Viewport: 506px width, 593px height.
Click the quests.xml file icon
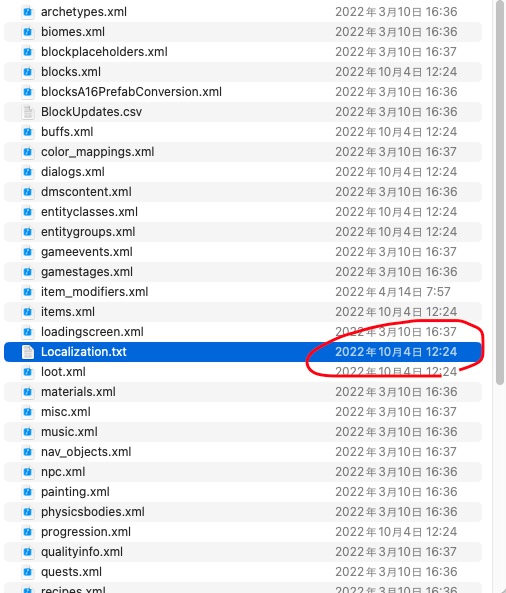click(28, 572)
